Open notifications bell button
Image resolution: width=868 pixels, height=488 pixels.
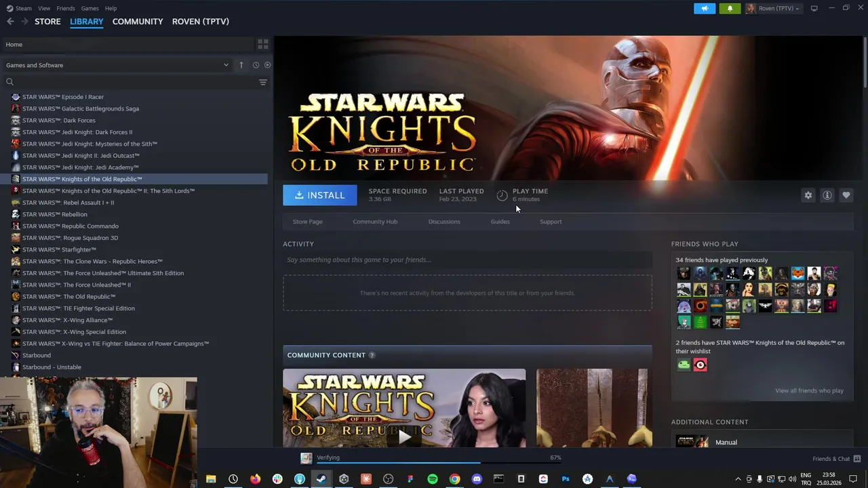730,8
